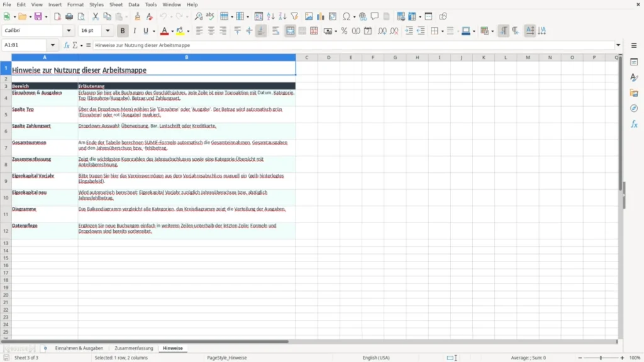Open the Background Color dropdown arrow
644x362 pixels.
(x=188, y=31)
